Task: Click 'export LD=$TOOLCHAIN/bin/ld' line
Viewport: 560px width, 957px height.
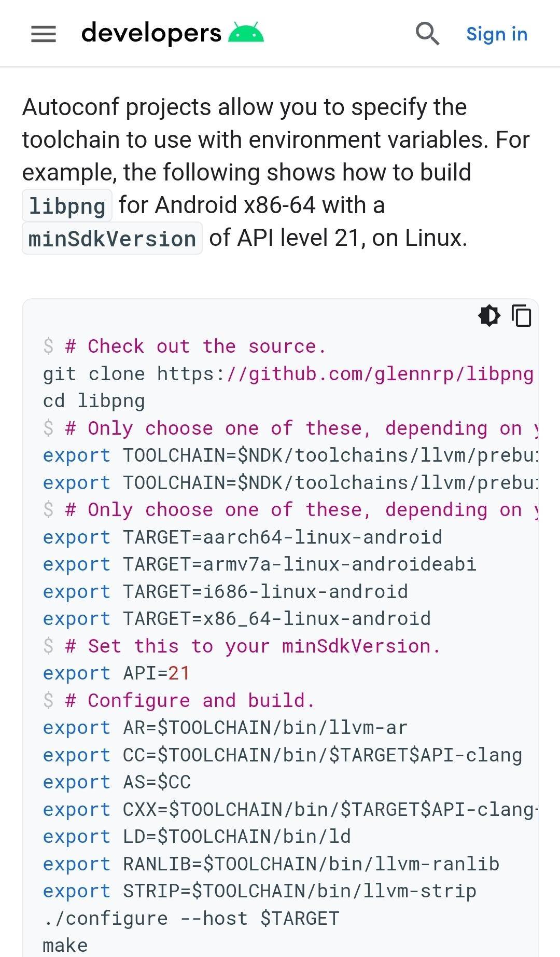Action: click(x=197, y=837)
